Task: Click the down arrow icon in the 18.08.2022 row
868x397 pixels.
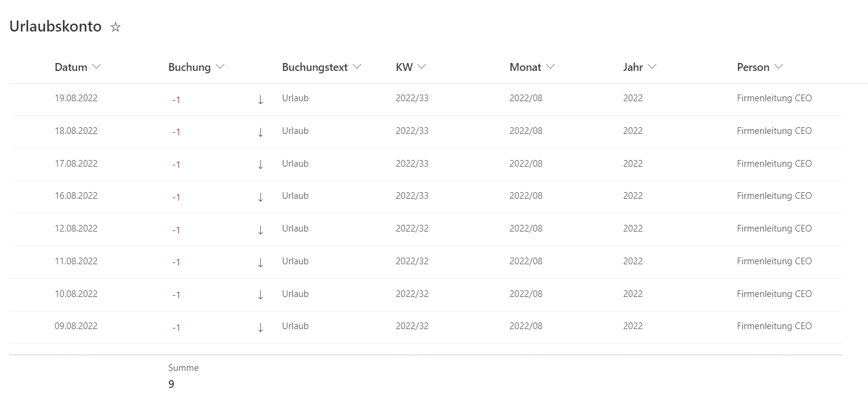Action: (260, 132)
